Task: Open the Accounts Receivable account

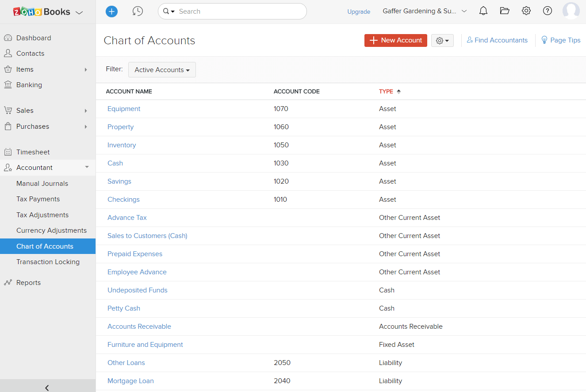Action: pyautogui.click(x=139, y=327)
